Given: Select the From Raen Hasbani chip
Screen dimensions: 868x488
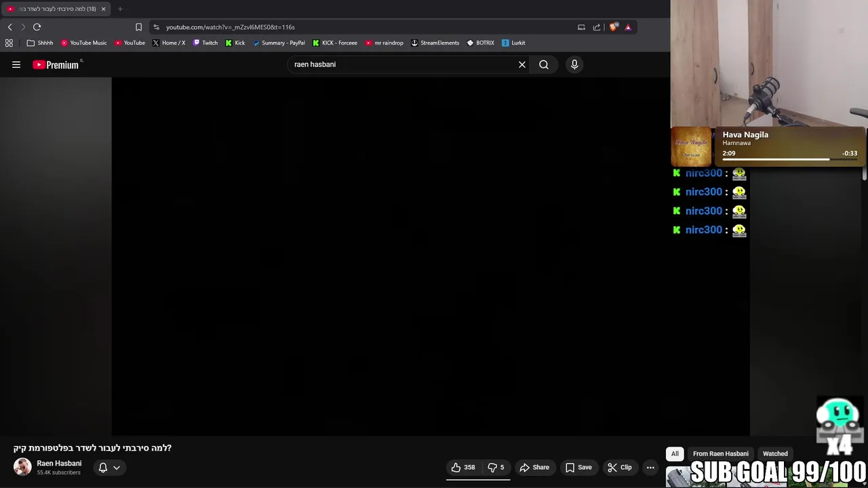Looking at the screenshot, I should [721, 454].
